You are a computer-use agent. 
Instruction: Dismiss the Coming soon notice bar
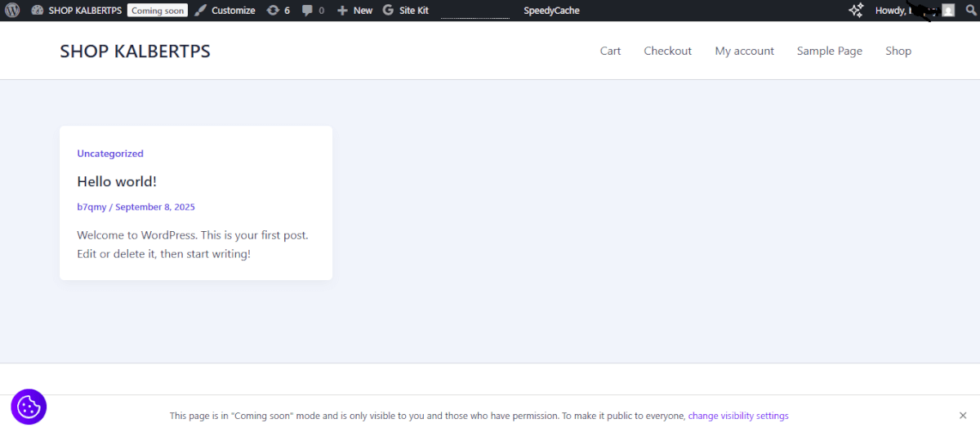pyautogui.click(x=963, y=416)
